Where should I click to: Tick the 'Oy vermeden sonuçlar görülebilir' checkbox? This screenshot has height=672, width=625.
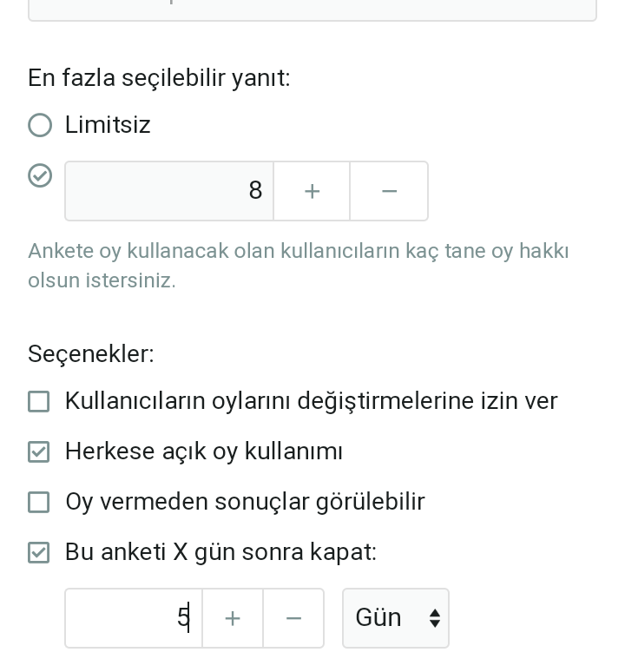click(39, 502)
